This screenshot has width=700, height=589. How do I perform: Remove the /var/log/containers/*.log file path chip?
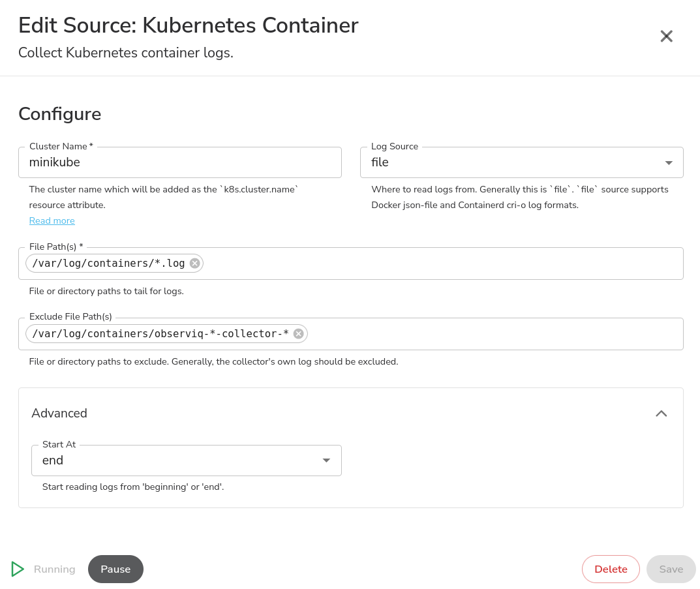point(194,264)
